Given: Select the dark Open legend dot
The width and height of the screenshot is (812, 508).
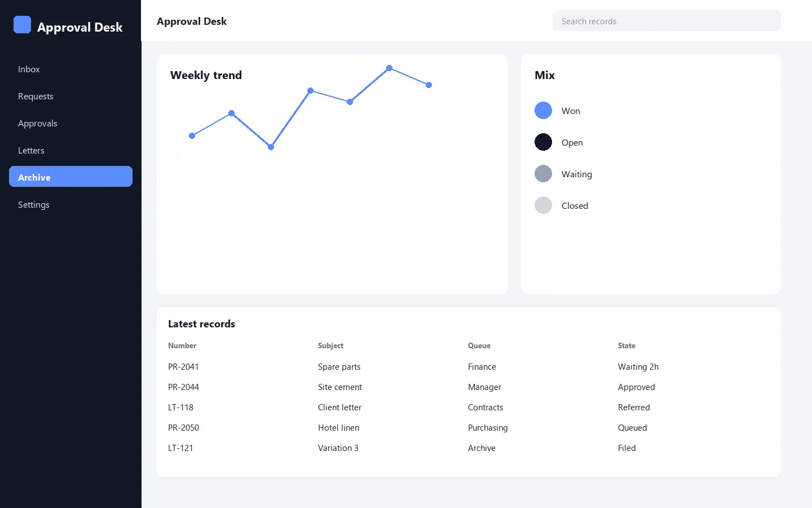Looking at the screenshot, I should click(543, 142).
